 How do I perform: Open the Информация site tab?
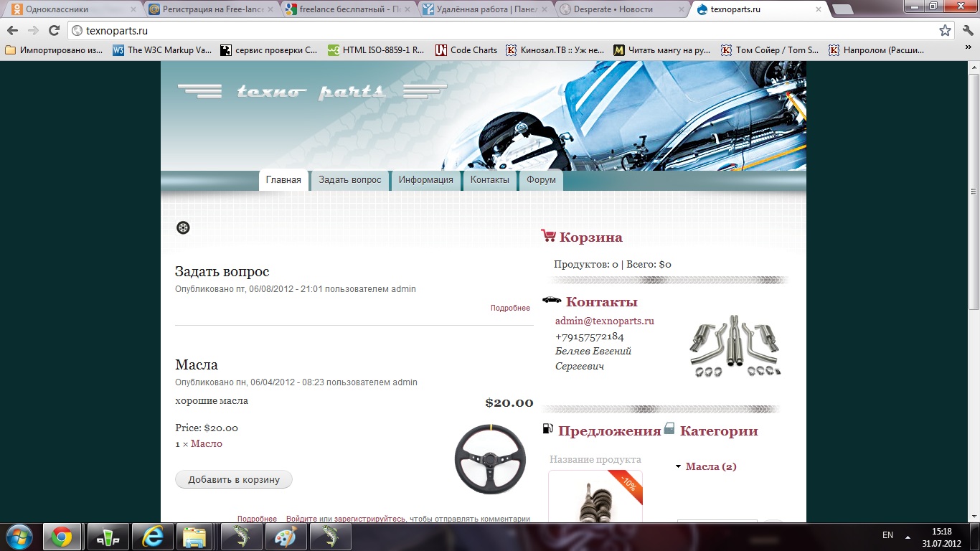426,180
